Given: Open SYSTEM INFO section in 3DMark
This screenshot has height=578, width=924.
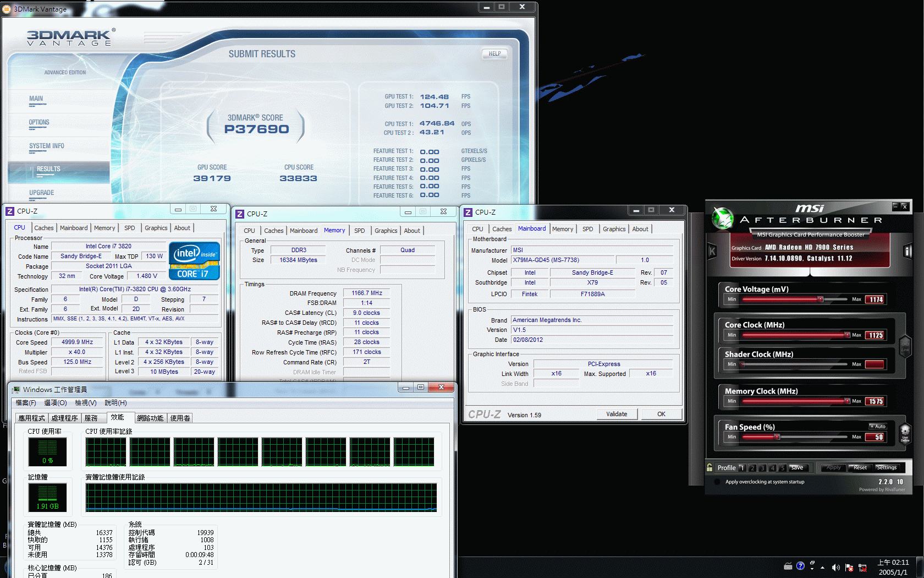Looking at the screenshot, I should tap(47, 146).
